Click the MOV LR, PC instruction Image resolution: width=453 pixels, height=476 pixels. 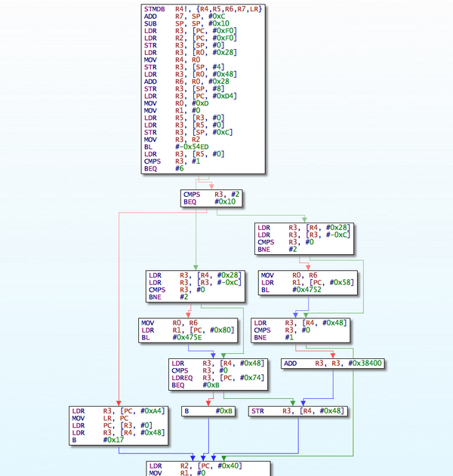(100, 419)
